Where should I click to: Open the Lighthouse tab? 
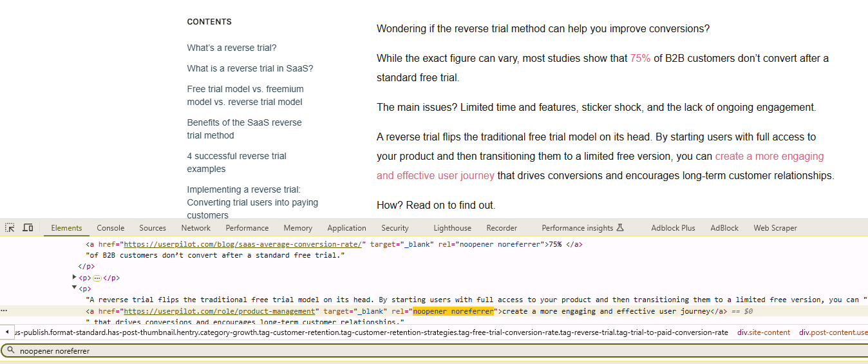pos(452,228)
